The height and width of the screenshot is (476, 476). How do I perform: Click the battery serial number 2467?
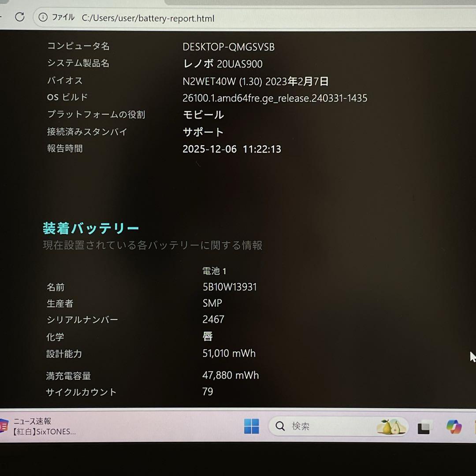pos(213,319)
